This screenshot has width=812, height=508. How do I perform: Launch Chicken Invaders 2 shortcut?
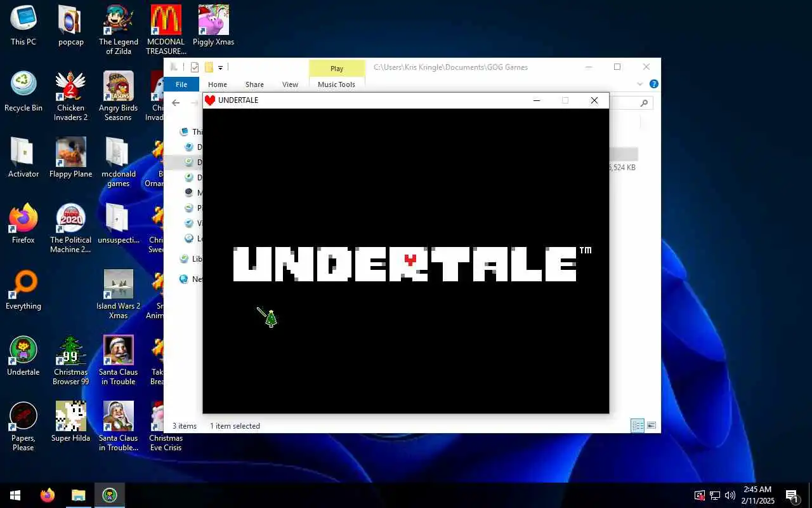tap(70, 97)
